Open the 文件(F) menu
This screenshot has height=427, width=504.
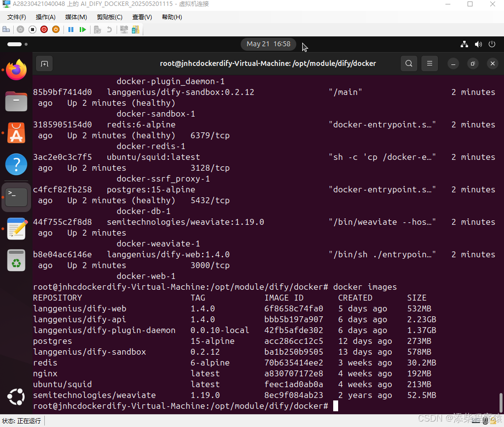click(x=16, y=17)
